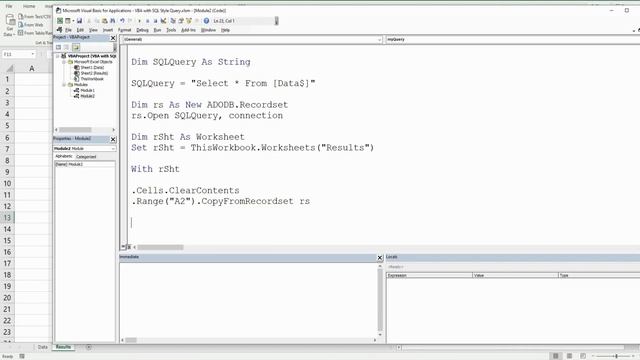Image resolution: width=640 pixels, height=360 pixels.
Task: Click From Table/Range in Excel ribbon
Action: [x=35, y=33]
